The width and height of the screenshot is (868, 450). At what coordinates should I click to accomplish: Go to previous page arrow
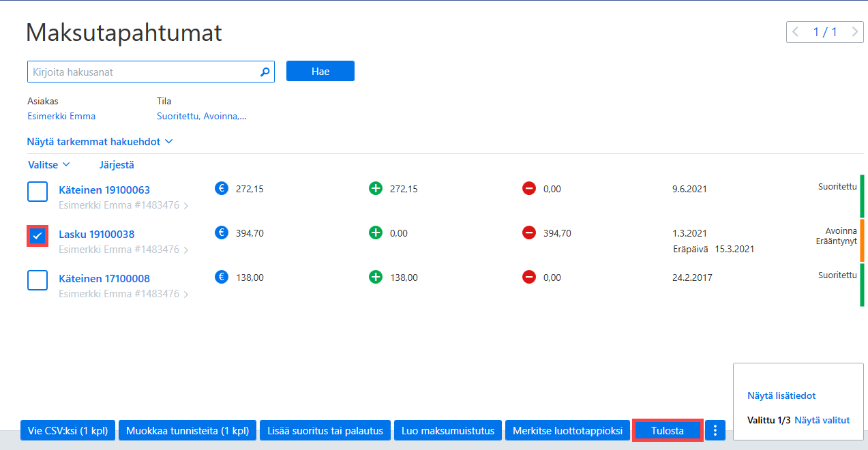(795, 32)
